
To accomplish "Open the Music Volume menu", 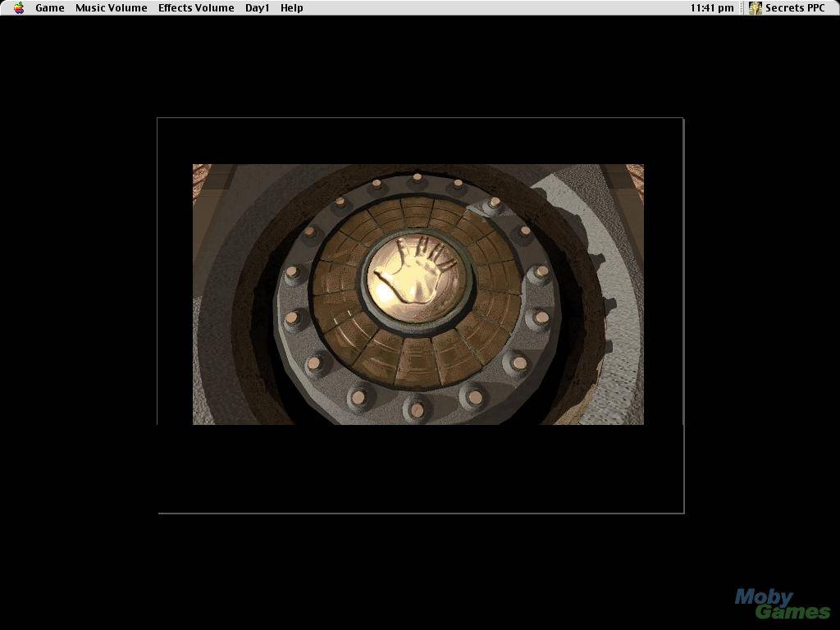I will pos(111,8).
